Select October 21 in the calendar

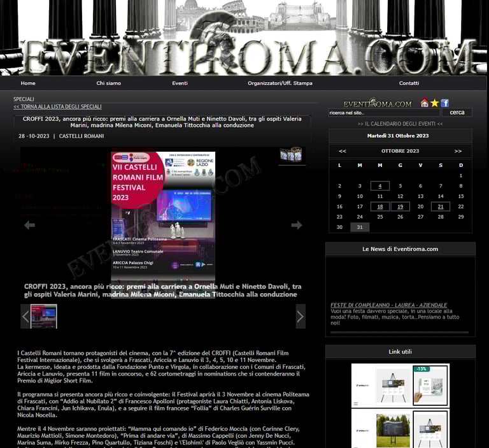tap(441, 206)
